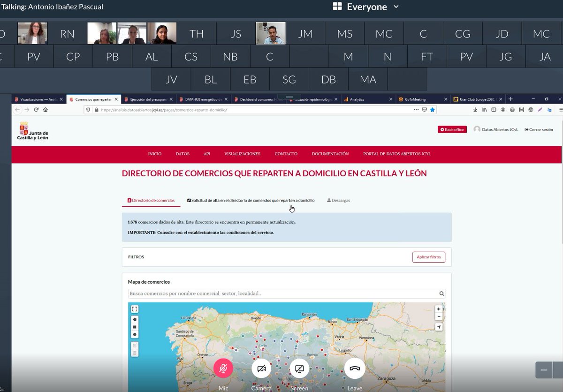The height and width of the screenshot is (392, 563).
Task: Click the map locate-me arrow icon
Action: 439,327
